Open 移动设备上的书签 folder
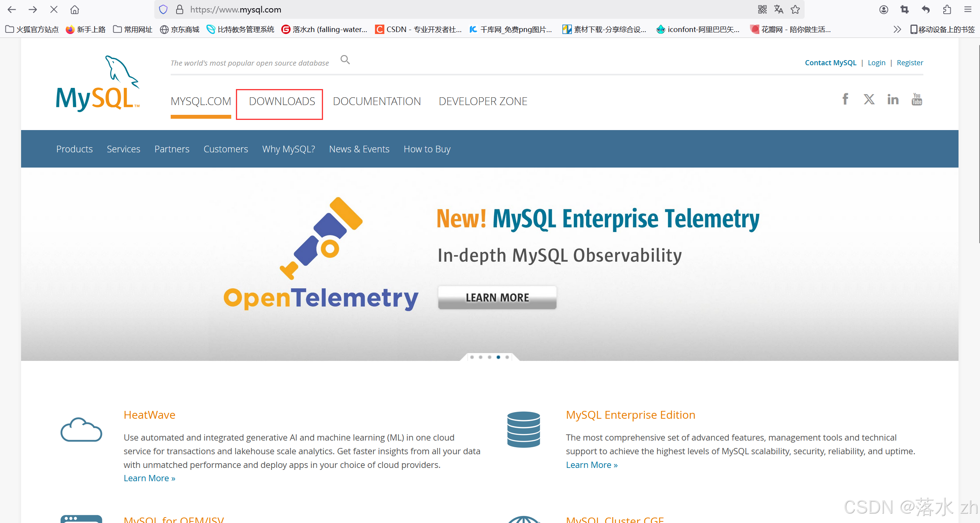 coord(943,29)
